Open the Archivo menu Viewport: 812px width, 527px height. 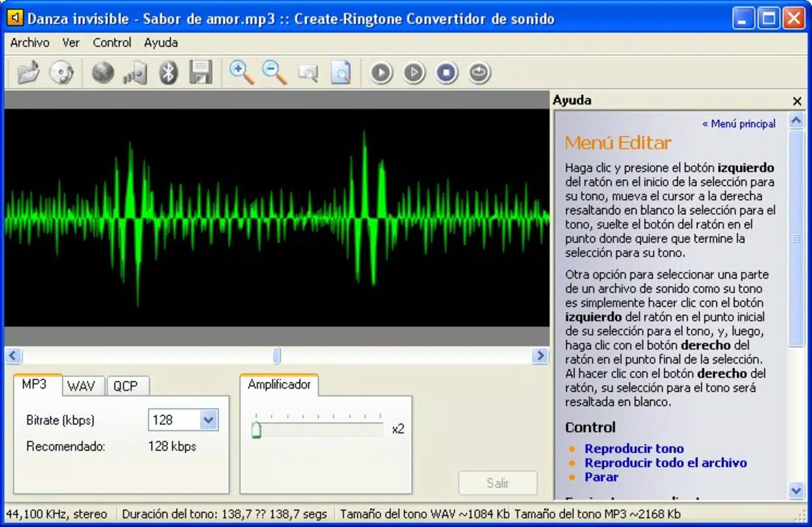[30, 42]
